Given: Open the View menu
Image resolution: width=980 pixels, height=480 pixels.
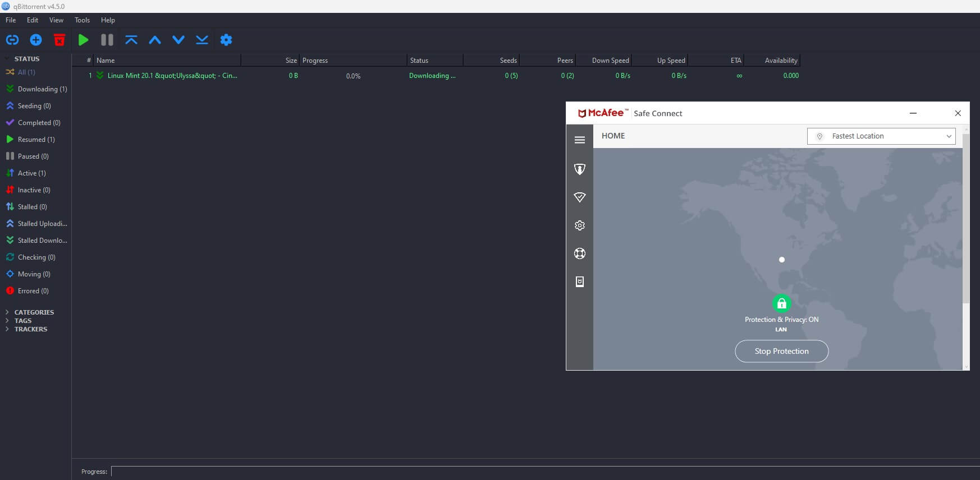Looking at the screenshot, I should [56, 20].
